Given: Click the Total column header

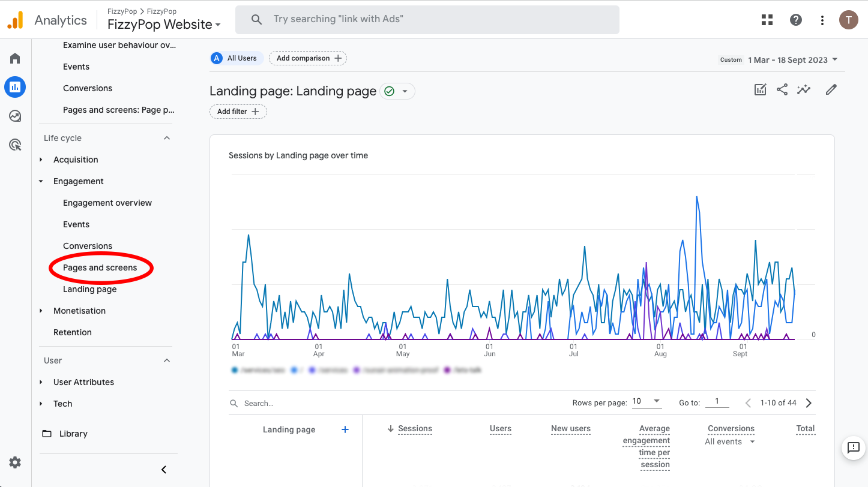Looking at the screenshot, I should [806, 428].
